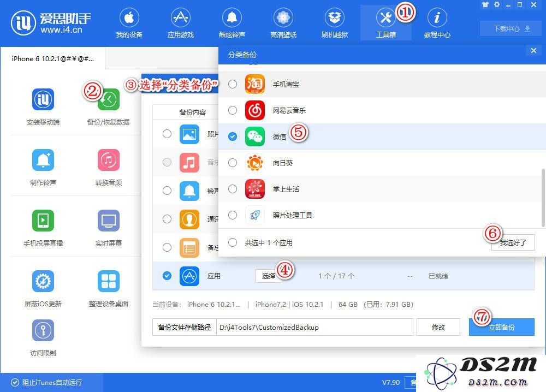Open 转换音频 audio converter tool

coord(108,167)
